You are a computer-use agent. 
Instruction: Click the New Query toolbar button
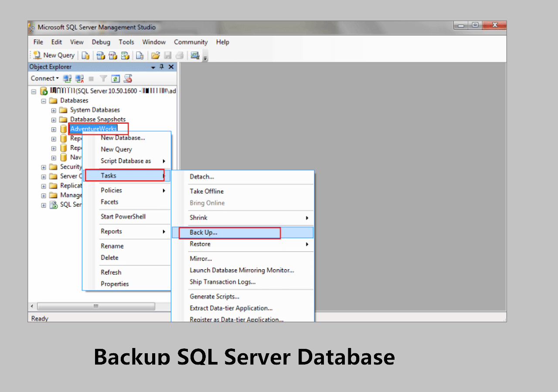[x=54, y=55]
